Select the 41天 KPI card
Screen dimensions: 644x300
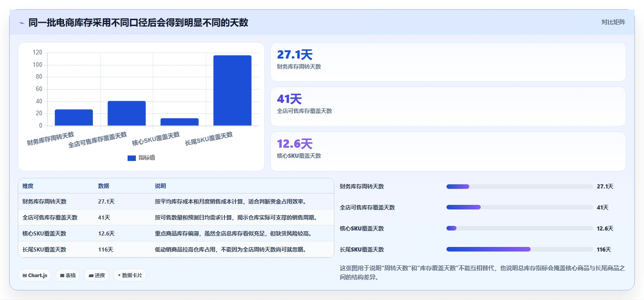point(448,107)
